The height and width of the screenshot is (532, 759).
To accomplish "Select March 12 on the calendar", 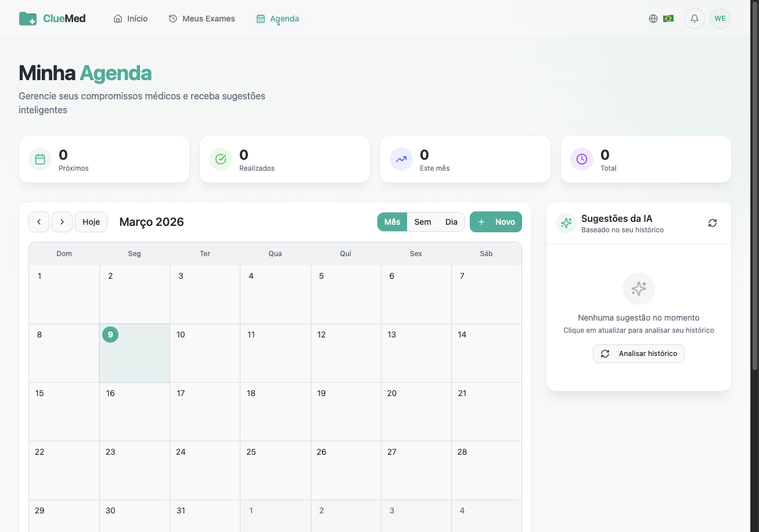I will tap(346, 353).
